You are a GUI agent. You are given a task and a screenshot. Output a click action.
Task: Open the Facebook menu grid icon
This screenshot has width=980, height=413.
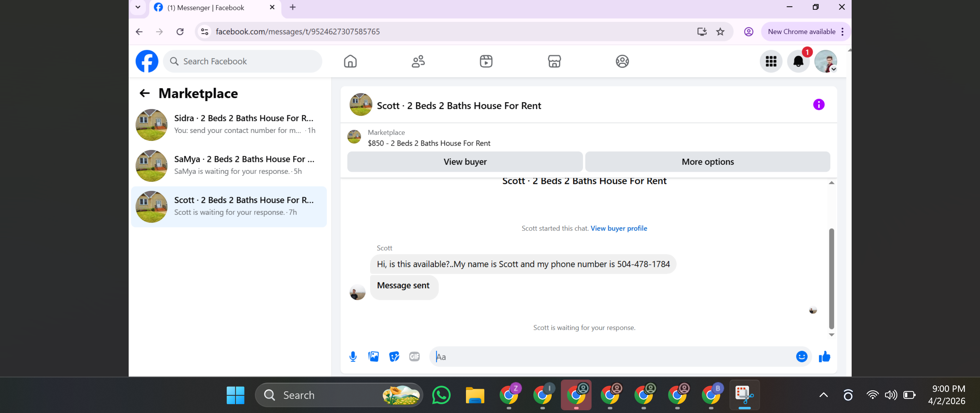(771, 61)
